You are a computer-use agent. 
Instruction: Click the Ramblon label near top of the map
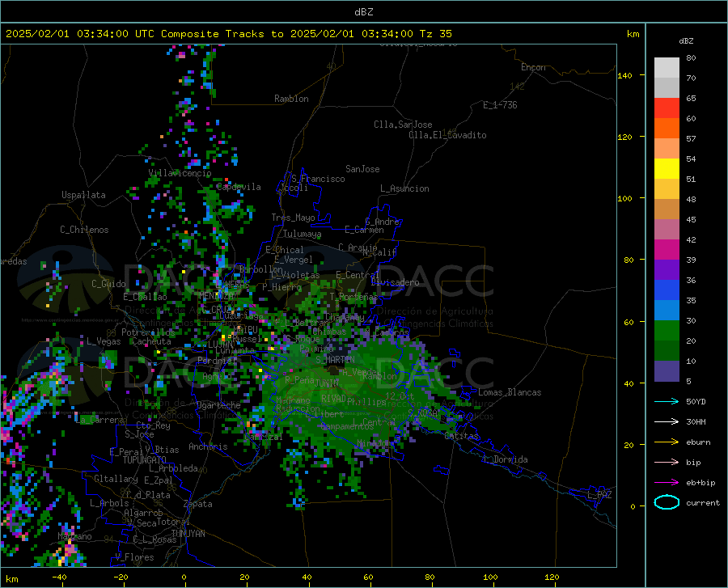click(291, 99)
